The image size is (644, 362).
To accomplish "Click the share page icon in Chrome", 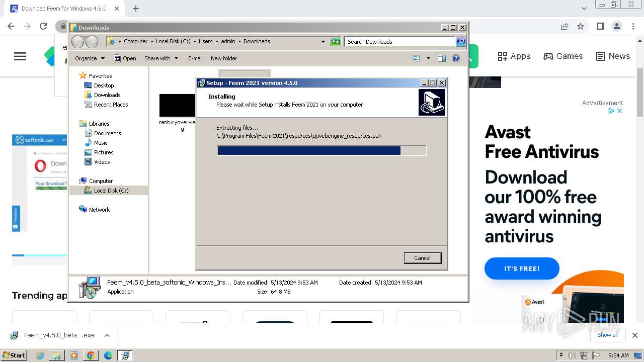I will pyautogui.click(x=565, y=26).
